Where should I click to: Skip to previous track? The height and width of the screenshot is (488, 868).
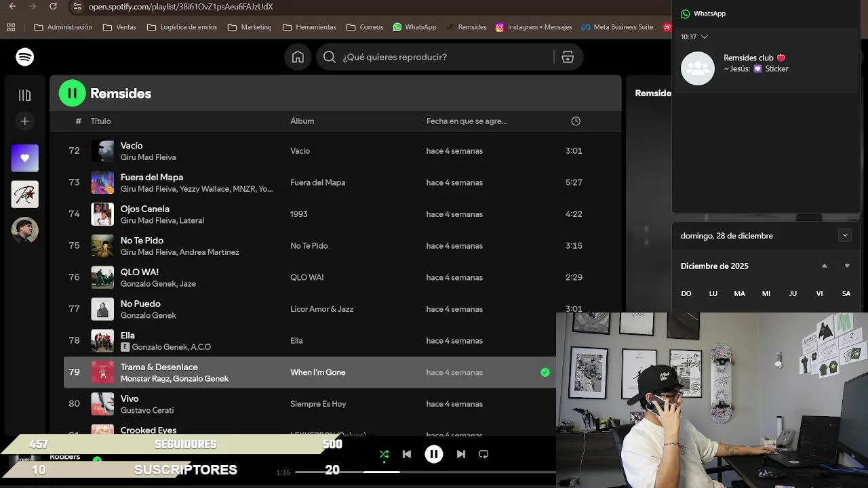pyautogui.click(x=407, y=454)
